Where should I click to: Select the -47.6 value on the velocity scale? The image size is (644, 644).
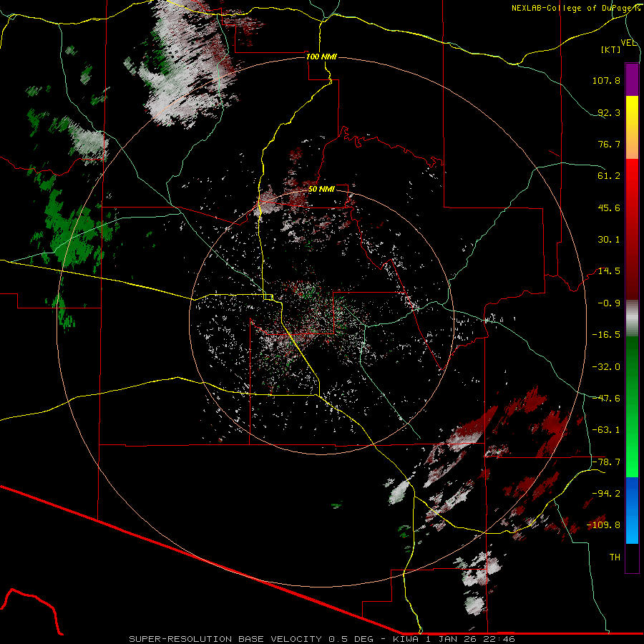pos(606,399)
